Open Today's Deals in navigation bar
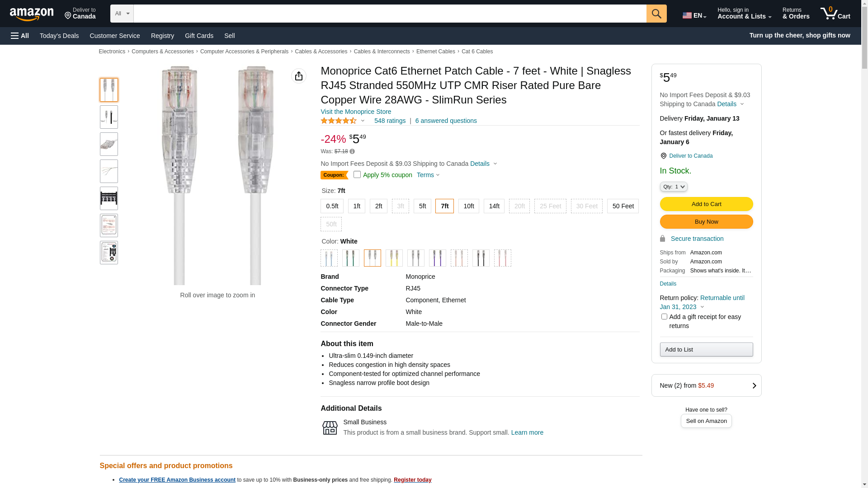868x488 pixels. pyautogui.click(x=59, y=36)
